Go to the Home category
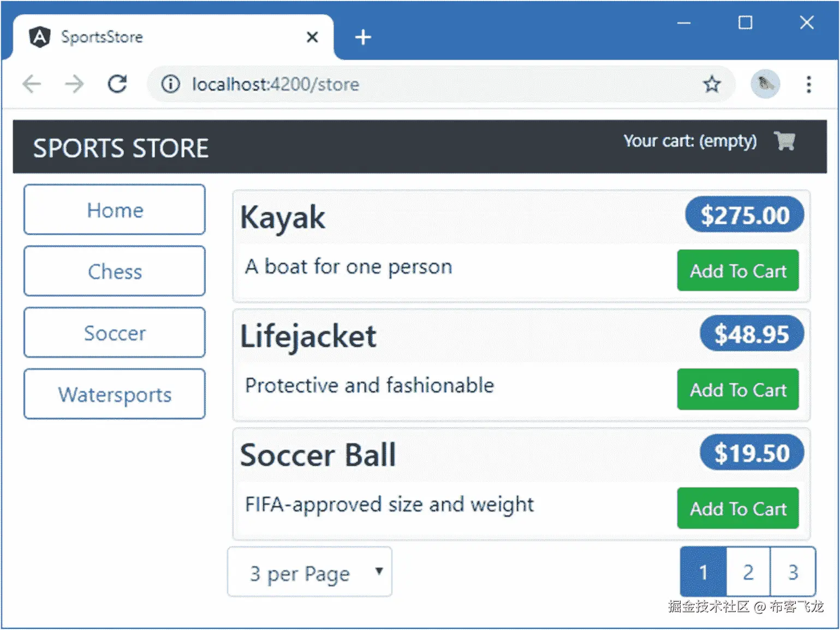This screenshot has height=630, width=840. pos(115,210)
